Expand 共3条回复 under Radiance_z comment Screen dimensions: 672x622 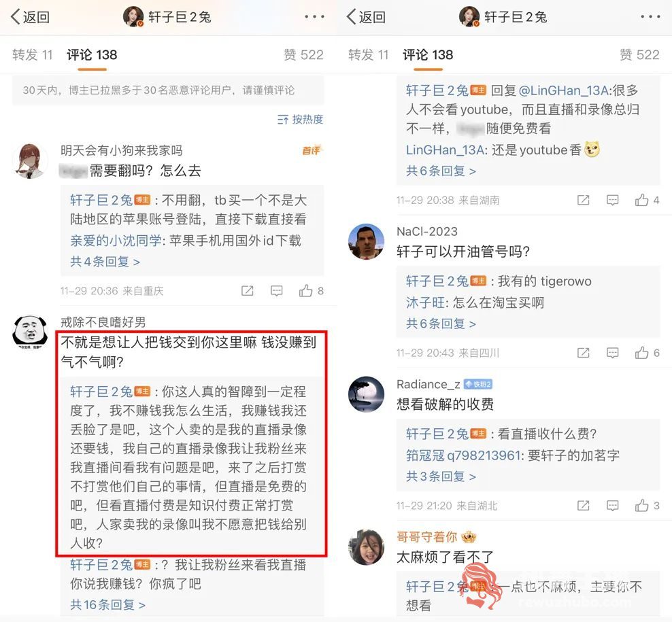441,476
